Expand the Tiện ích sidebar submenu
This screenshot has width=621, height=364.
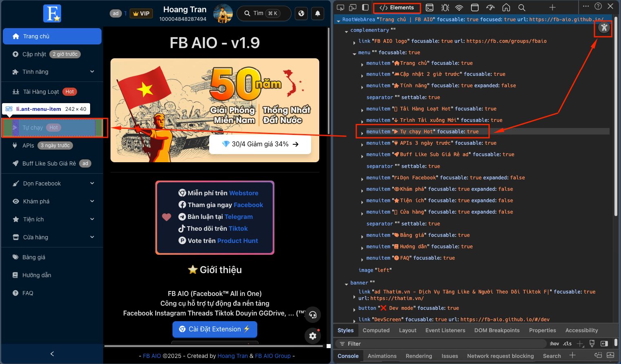click(x=52, y=219)
